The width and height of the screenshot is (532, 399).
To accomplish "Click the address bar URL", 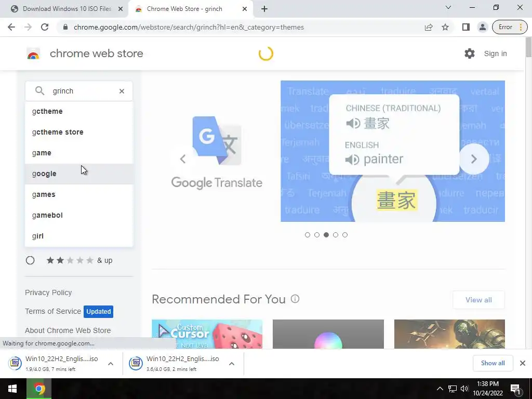I will coord(189,27).
